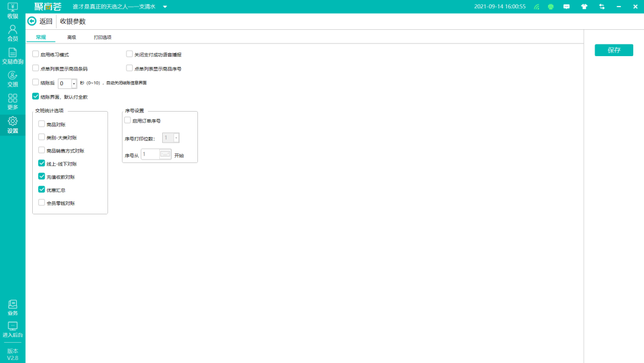Click the 进入后台 backend icon at bottom sidebar
The height and width of the screenshot is (363, 644).
[12, 330]
